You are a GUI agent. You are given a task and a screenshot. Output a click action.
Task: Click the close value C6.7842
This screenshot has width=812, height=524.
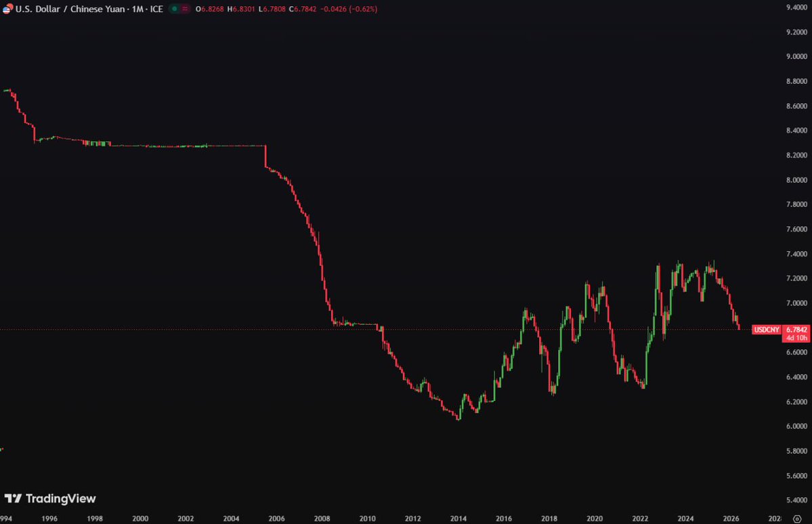pos(303,9)
